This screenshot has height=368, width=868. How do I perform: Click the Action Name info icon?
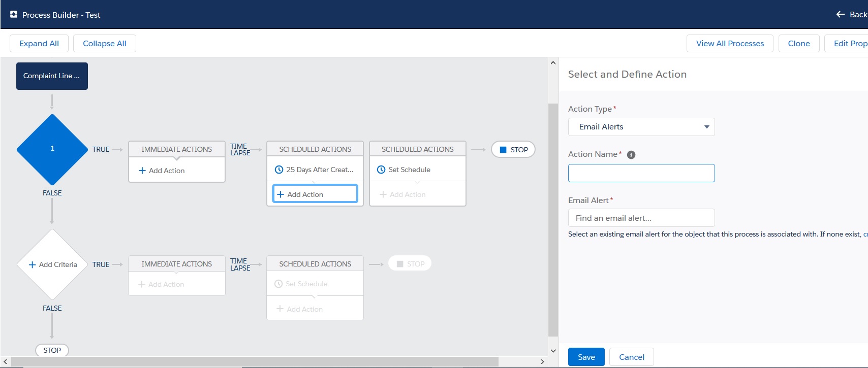tap(631, 155)
